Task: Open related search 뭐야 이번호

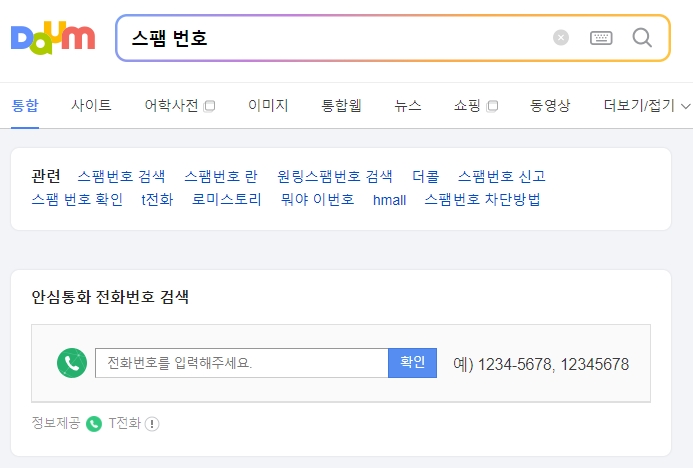Action: coord(317,199)
